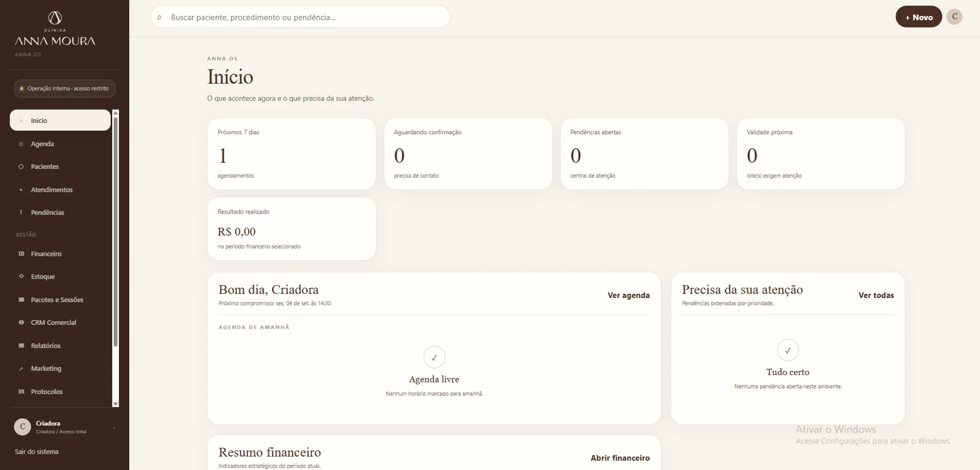Screen dimensions: 980x470
Task: Open the Pendências abertas card
Action: tap(644, 154)
